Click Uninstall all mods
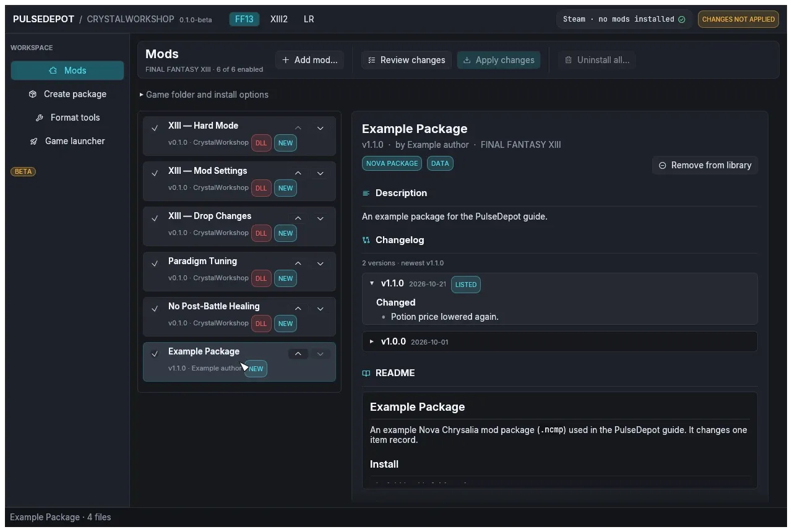 point(598,60)
